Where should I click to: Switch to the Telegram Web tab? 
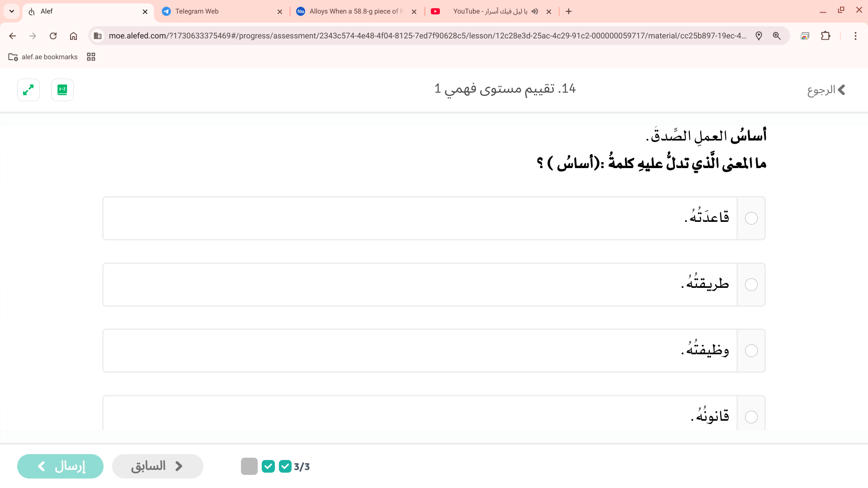coord(217,11)
